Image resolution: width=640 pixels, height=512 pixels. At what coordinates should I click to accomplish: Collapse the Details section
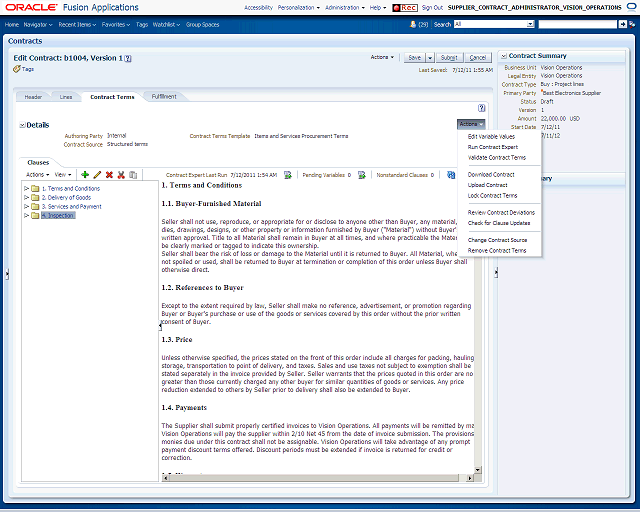[22, 125]
